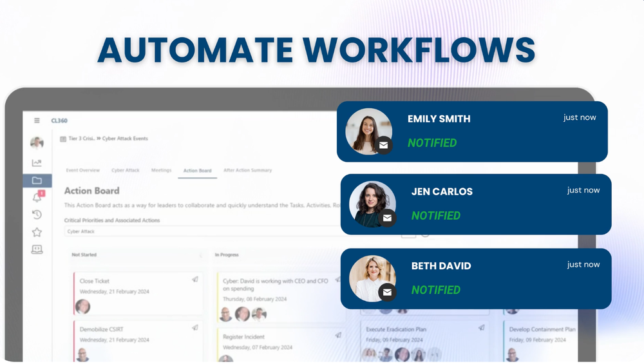Click send icon on Close Ticket card

click(195, 280)
